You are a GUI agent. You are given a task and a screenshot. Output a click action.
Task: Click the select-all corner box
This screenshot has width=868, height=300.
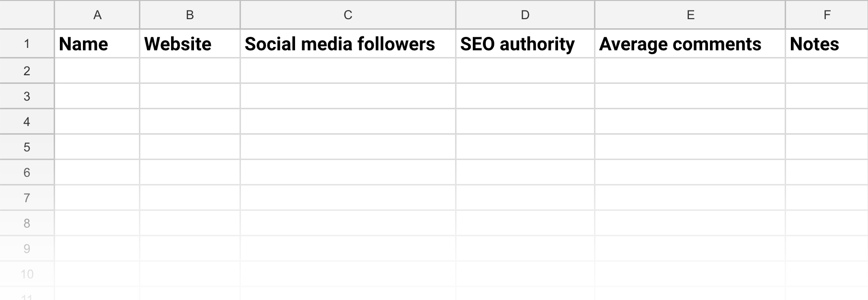pos(27,15)
